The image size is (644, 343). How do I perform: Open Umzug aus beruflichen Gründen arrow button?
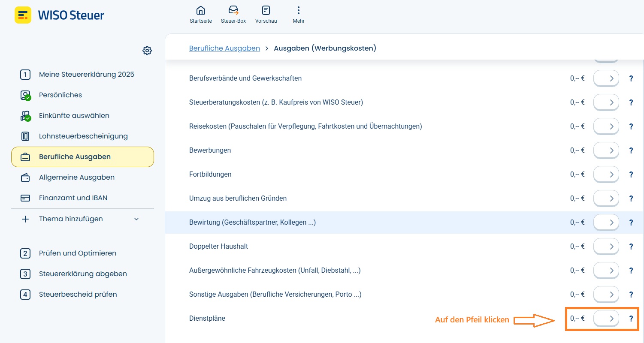pos(606,199)
